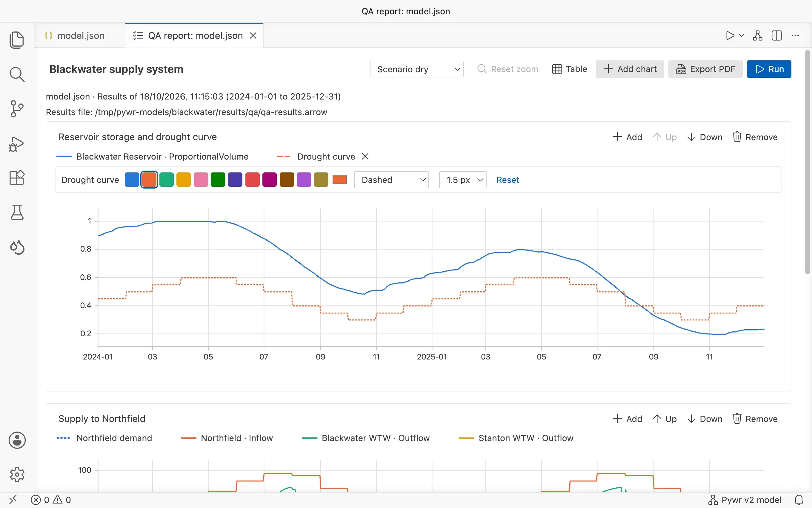The width and height of the screenshot is (812, 508).
Task: Open the Accounts menu icon
Action: [x=17, y=440]
